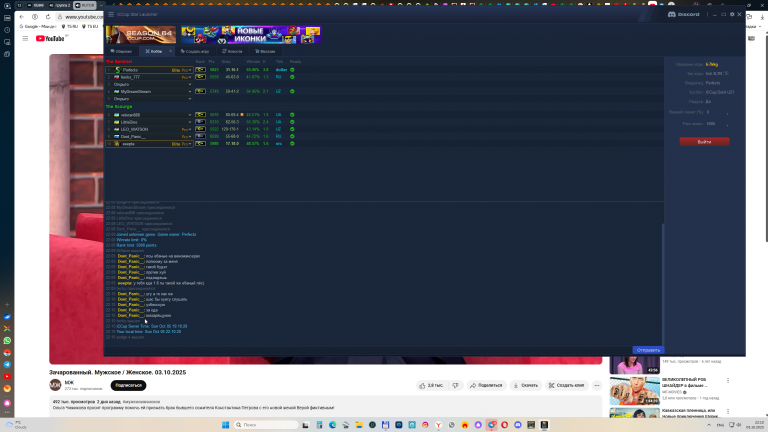Image resolution: width=768 pixels, height=432 pixels.
Task: Click the rank badge in Perfecto's row
Action: tap(200, 70)
